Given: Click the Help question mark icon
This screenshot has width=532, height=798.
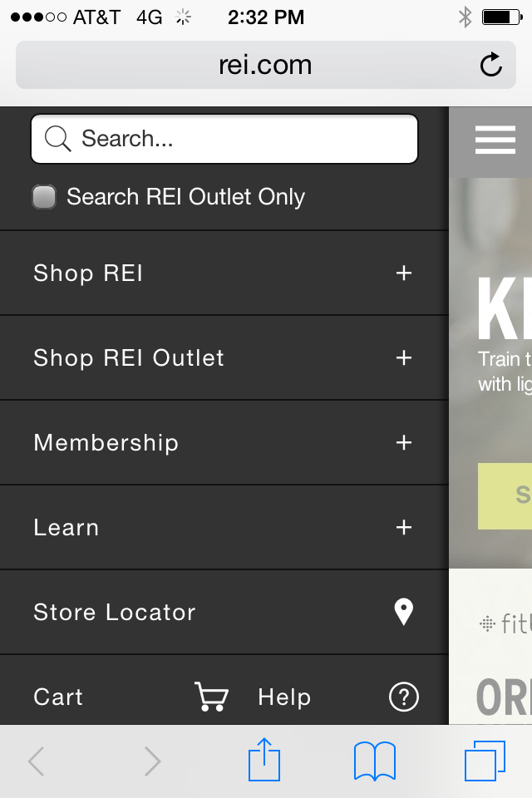Looking at the screenshot, I should pyautogui.click(x=404, y=697).
